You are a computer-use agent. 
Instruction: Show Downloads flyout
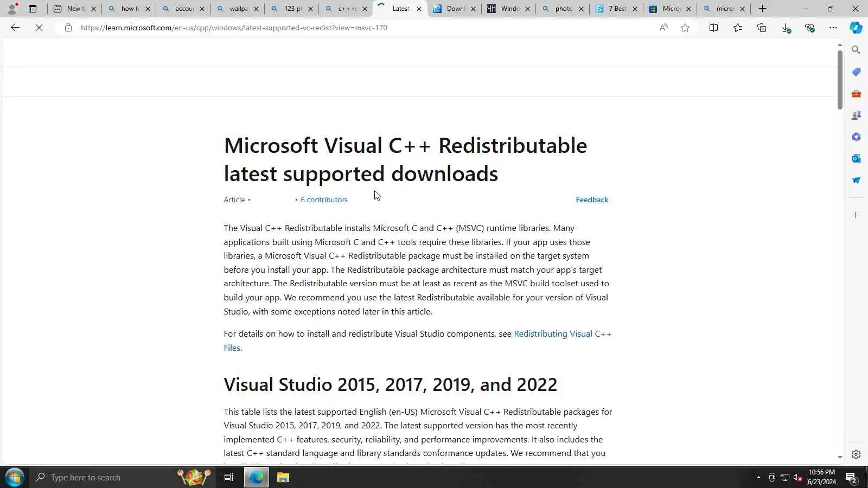click(786, 28)
